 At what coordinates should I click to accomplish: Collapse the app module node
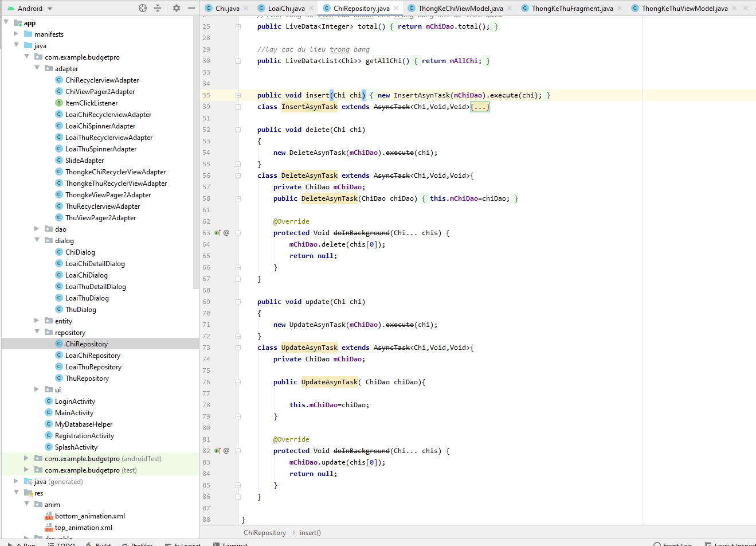(6, 22)
